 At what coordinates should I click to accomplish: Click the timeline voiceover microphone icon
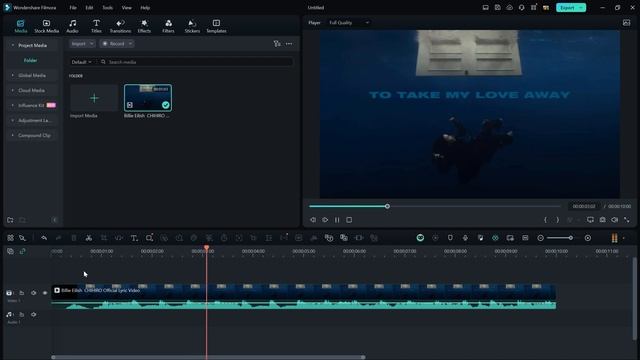[465, 238]
